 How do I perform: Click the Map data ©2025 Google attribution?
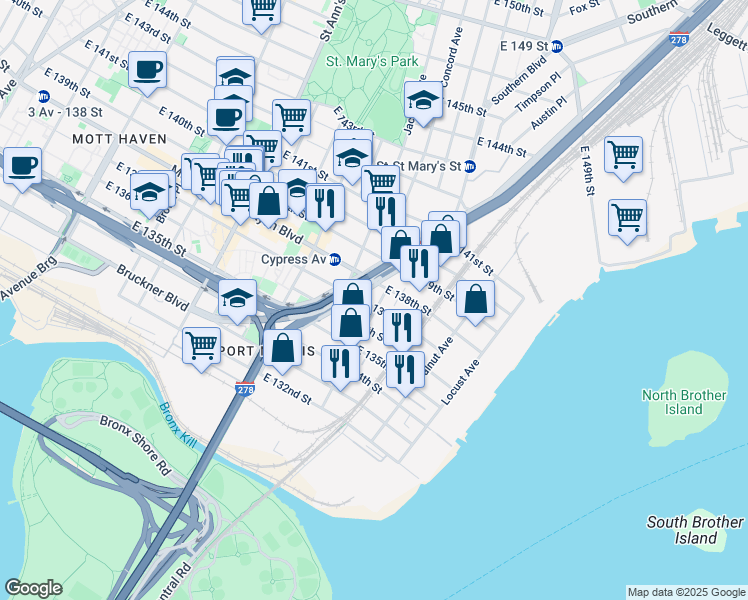pos(686,592)
